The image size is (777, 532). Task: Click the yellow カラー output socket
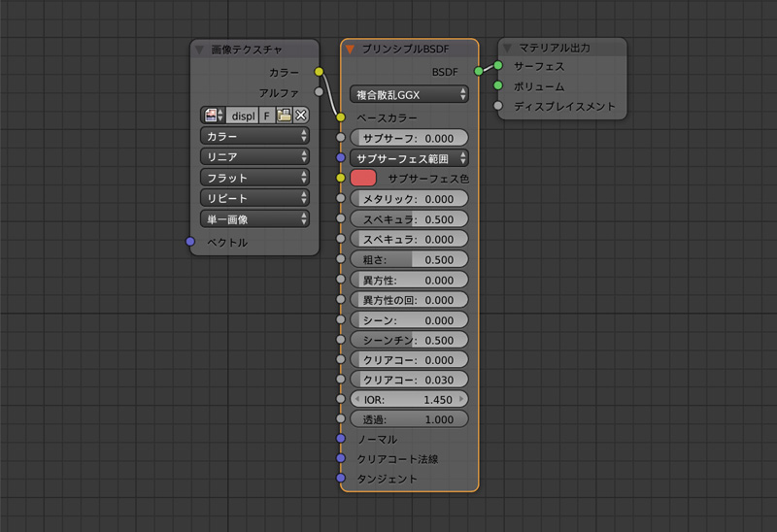click(x=319, y=72)
